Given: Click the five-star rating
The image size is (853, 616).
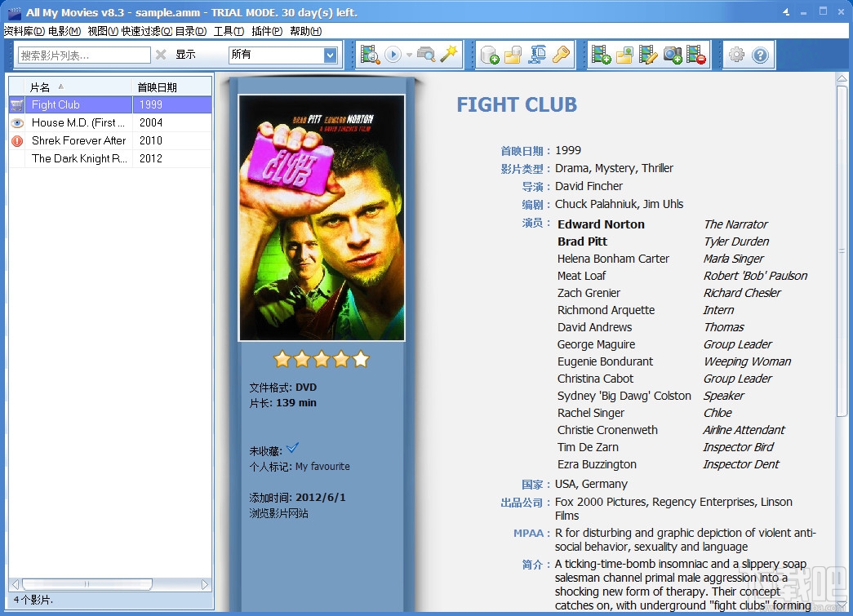Looking at the screenshot, I should click(322, 359).
